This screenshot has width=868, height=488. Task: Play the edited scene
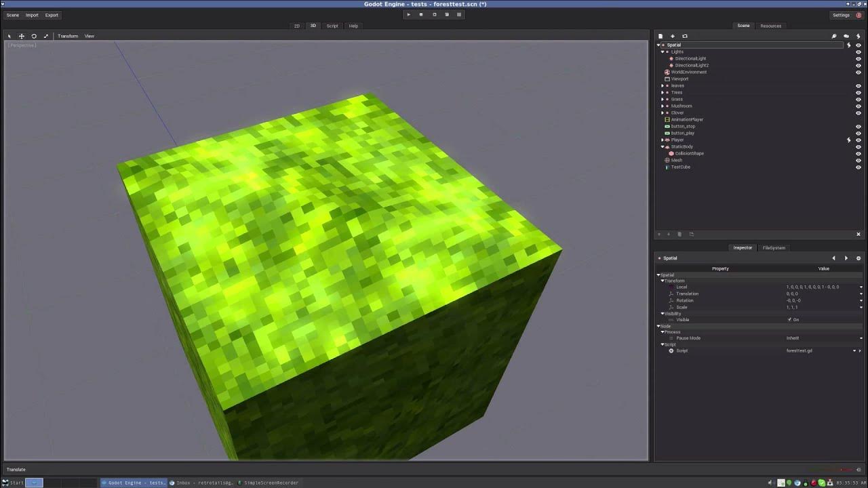click(434, 14)
